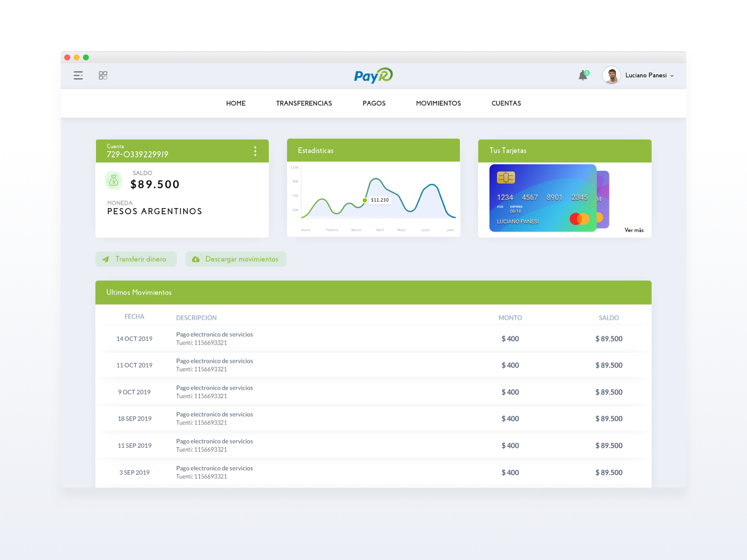Viewport: 747px width, 560px height.
Task: Open notifications via the bell icon
Action: (x=583, y=75)
